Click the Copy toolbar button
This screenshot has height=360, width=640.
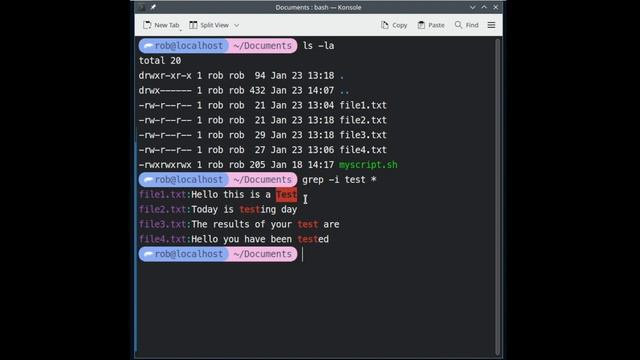[x=394, y=25]
